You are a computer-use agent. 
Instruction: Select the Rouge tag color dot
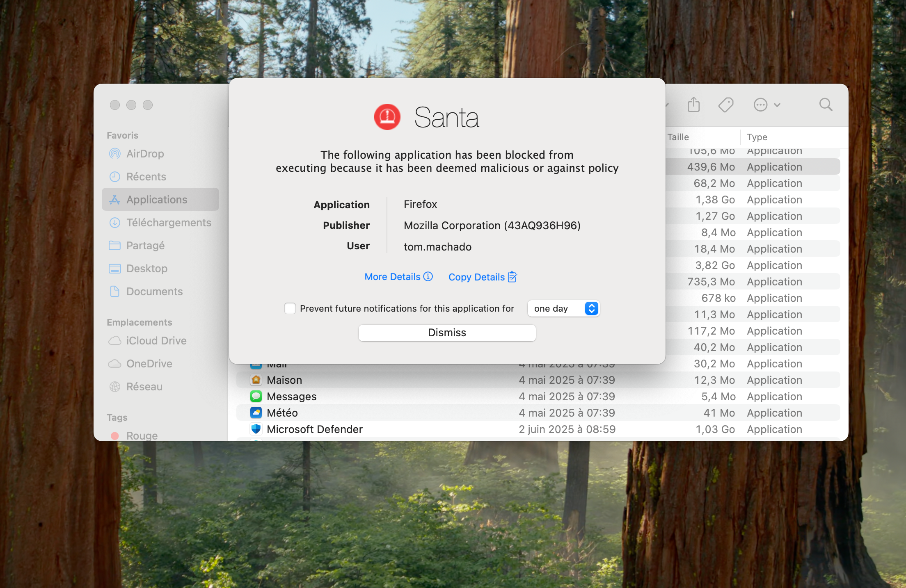click(115, 435)
